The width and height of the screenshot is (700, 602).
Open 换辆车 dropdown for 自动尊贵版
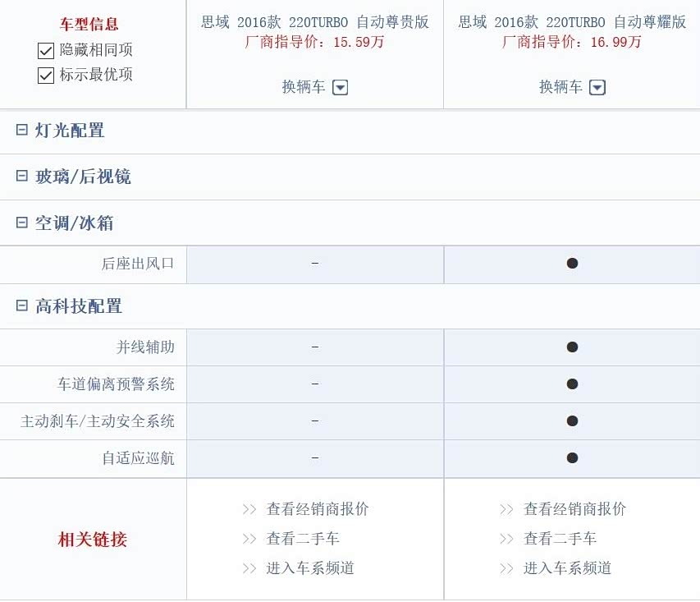(340, 88)
